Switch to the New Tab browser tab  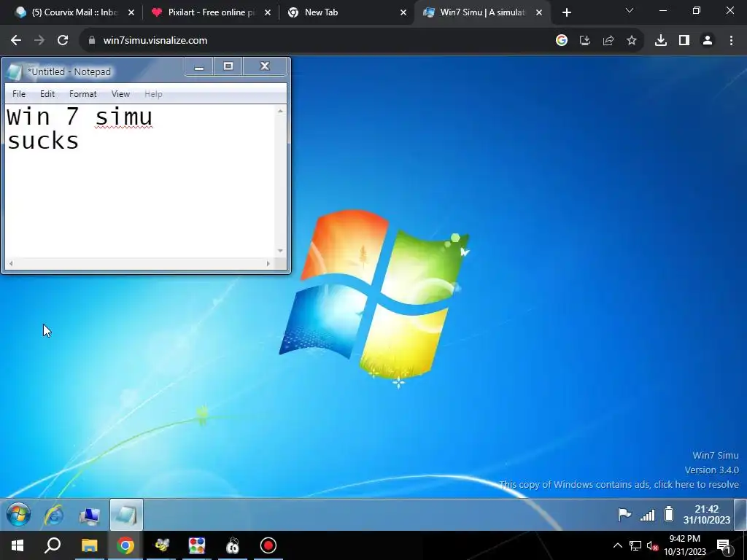(347, 12)
